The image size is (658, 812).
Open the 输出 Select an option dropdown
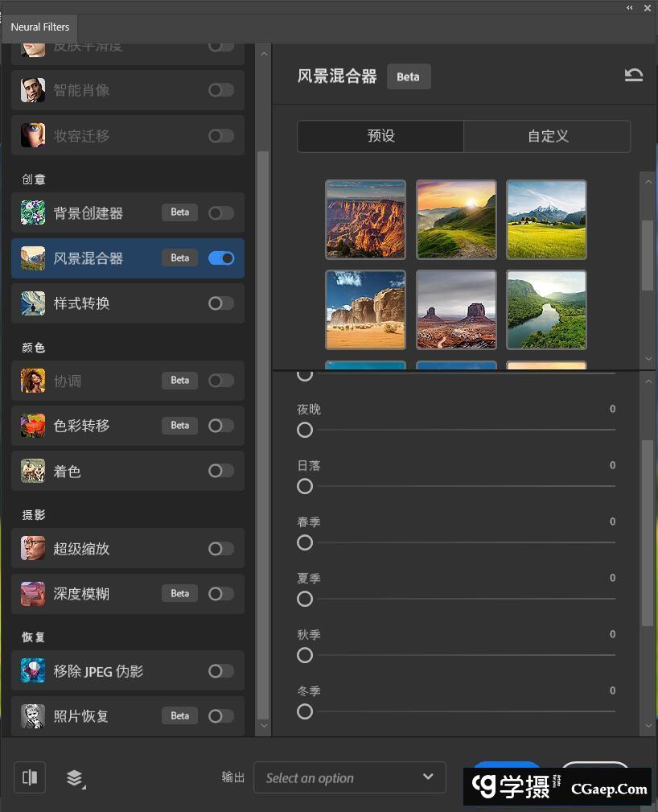[x=350, y=777]
